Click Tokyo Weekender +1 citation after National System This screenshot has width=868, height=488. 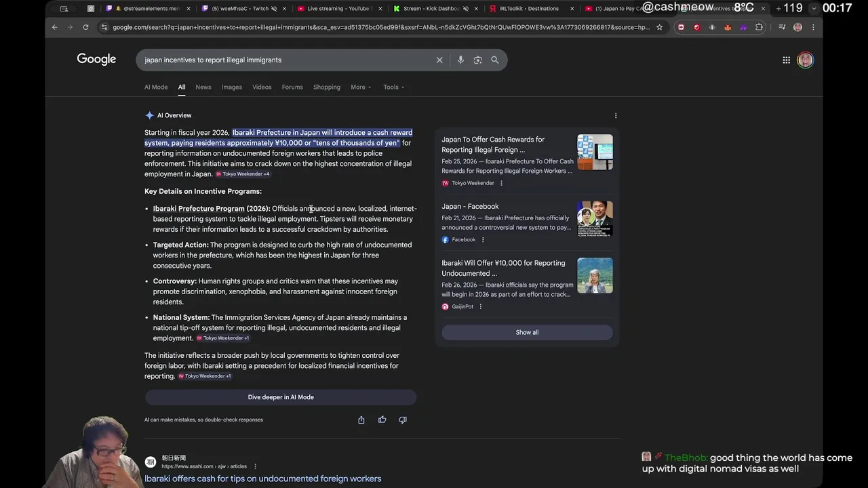tap(223, 338)
